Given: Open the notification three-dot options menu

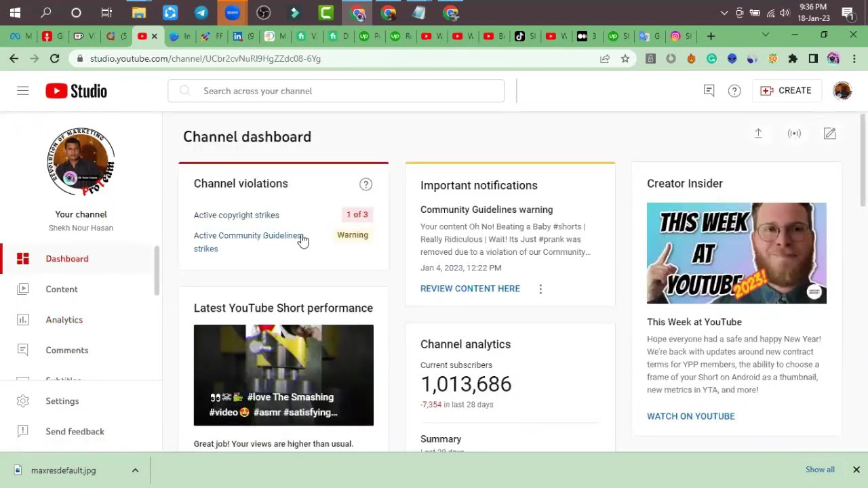Looking at the screenshot, I should click(x=540, y=289).
